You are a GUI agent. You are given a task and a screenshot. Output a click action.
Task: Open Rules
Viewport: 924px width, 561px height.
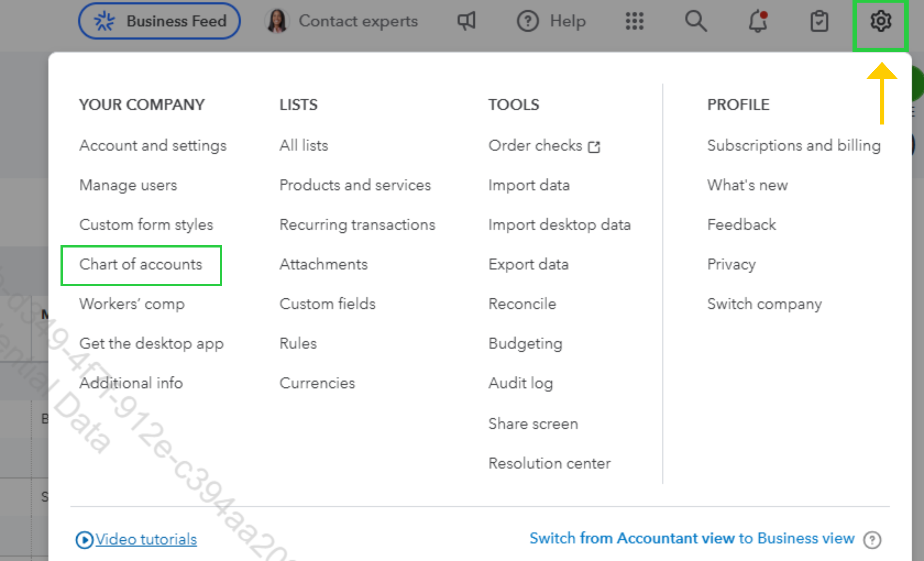pyautogui.click(x=298, y=343)
